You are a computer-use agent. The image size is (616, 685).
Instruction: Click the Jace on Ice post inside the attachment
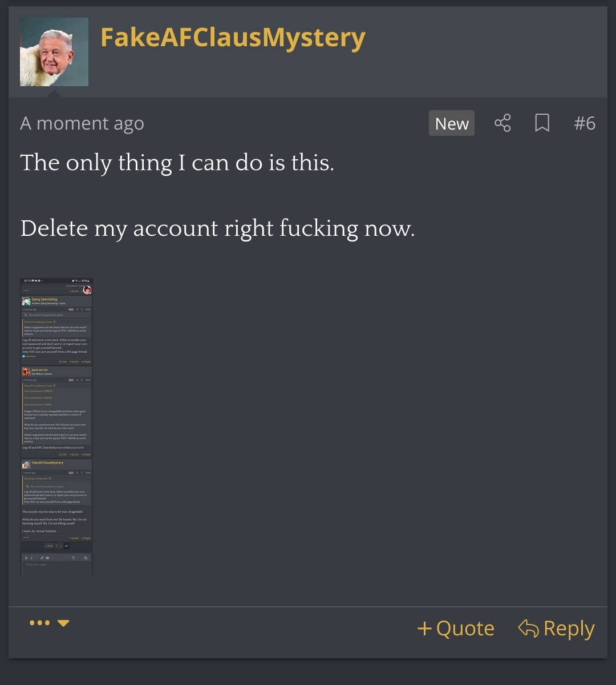coord(56,412)
